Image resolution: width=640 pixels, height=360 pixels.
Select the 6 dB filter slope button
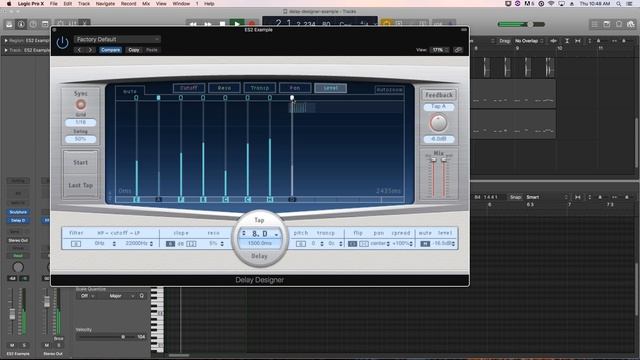tap(170, 244)
